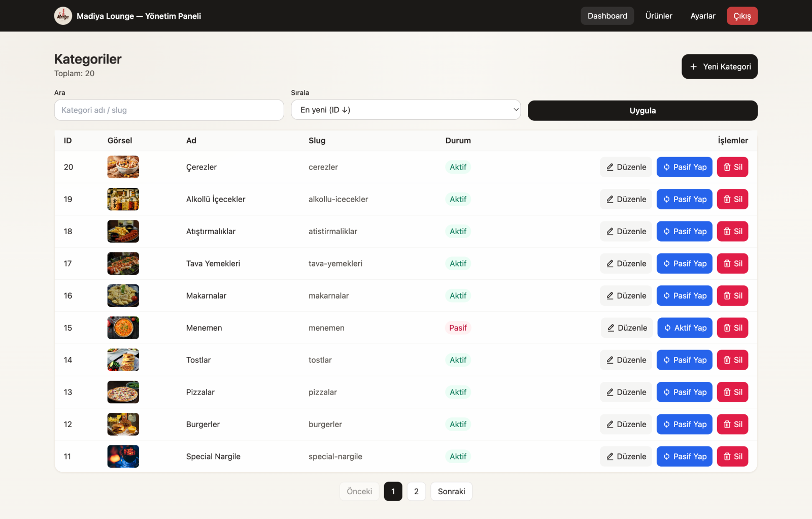Activate Menemen with Aktif Yap
812x519 pixels.
pos(685,328)
